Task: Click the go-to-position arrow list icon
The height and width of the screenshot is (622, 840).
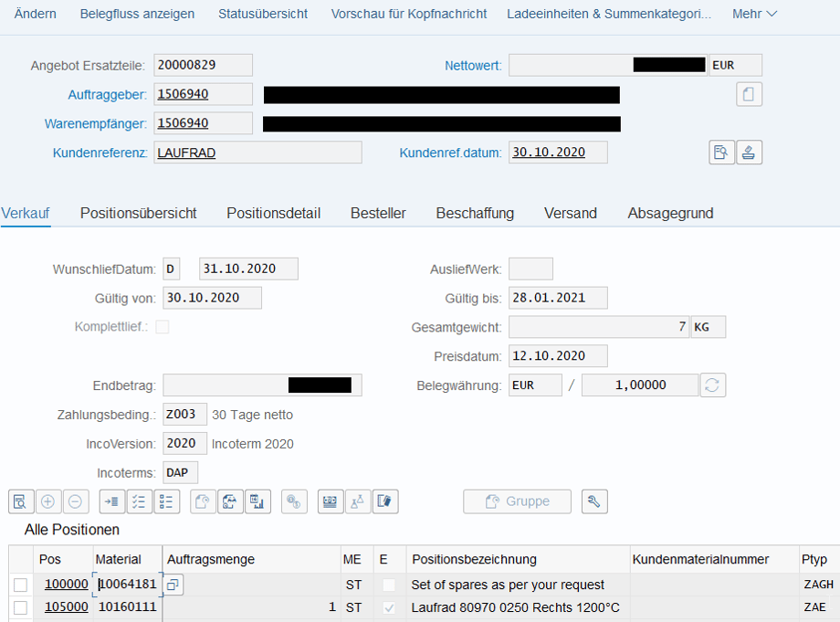Action: point(112,501)
